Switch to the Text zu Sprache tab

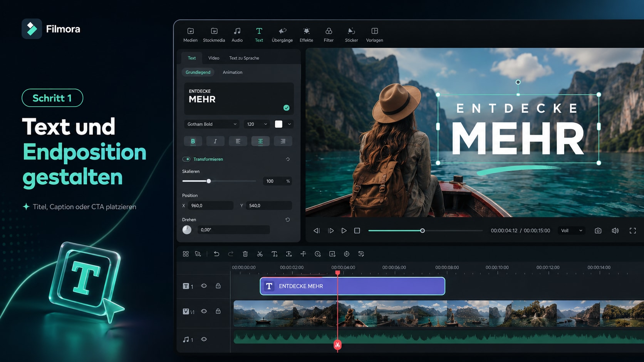coord(244,58)
